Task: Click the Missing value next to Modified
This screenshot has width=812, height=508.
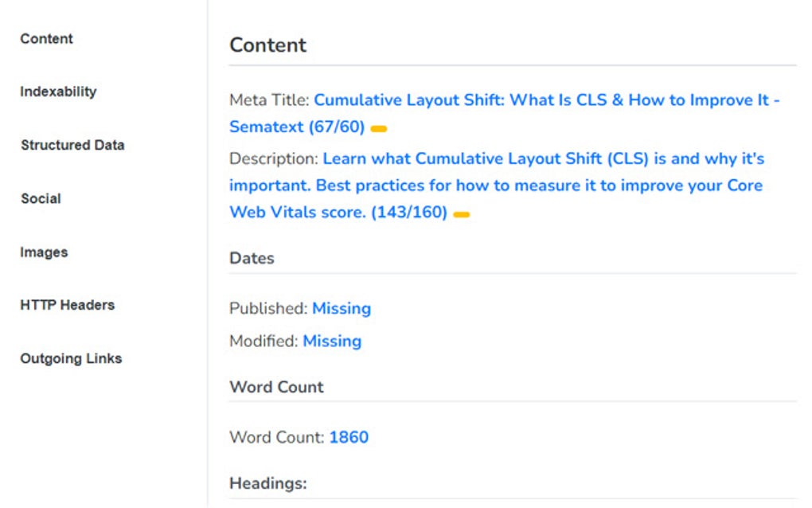Action: tap(332, 341)
